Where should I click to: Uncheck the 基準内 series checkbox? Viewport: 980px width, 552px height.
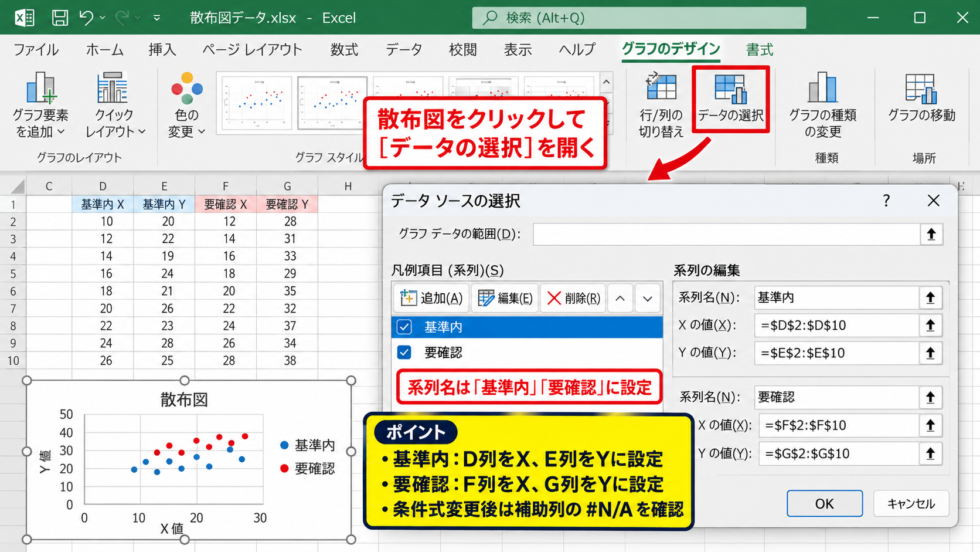pos(404,327)
